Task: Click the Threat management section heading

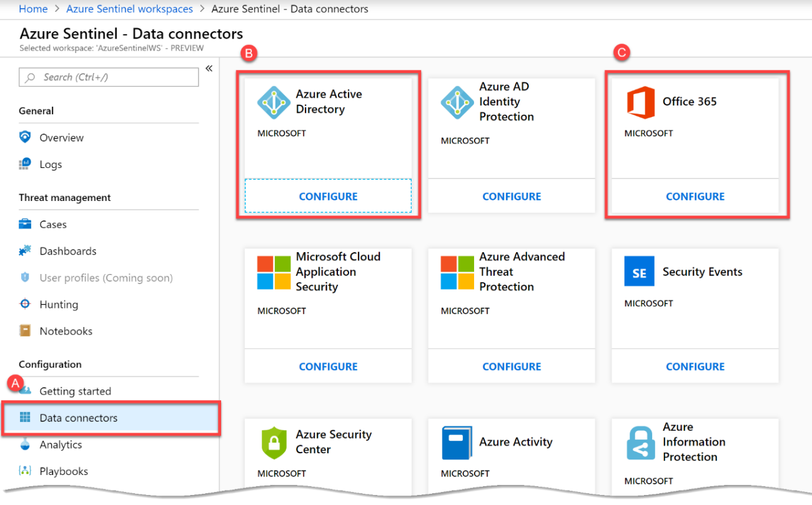Action: (65, 197)
